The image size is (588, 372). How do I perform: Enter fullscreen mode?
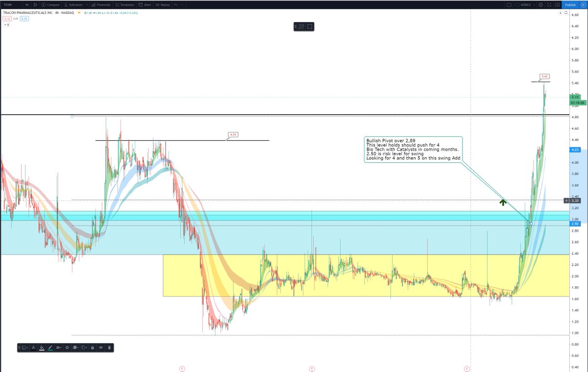pos(549,4)
